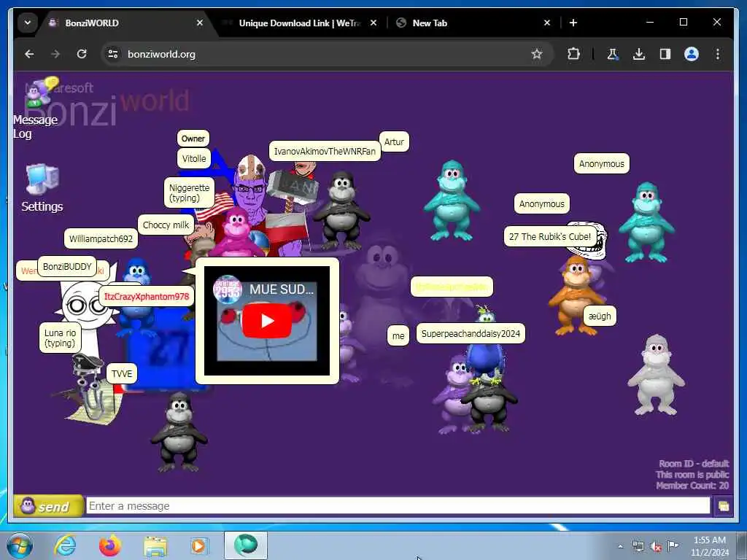747x560 pixels.
Task: Click the teal Bonzi near Artur label
Action: click(x=452, y=201)
